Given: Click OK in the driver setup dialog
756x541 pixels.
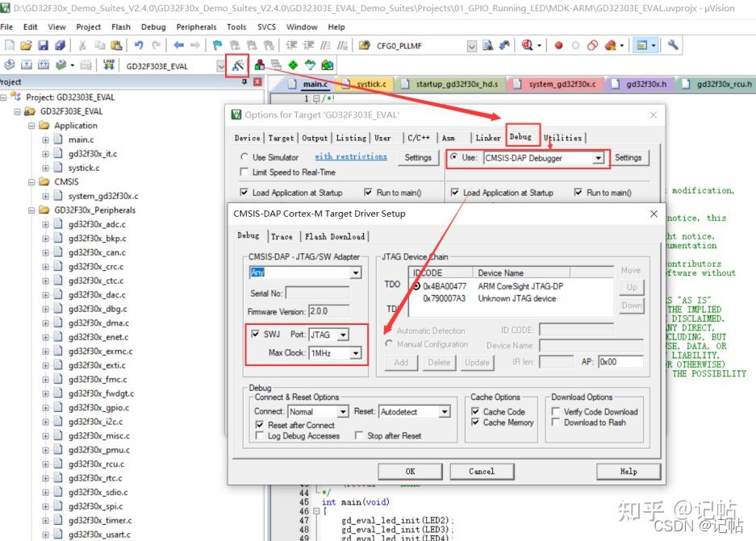Looking at the screenshot, I should pos(410,471).
